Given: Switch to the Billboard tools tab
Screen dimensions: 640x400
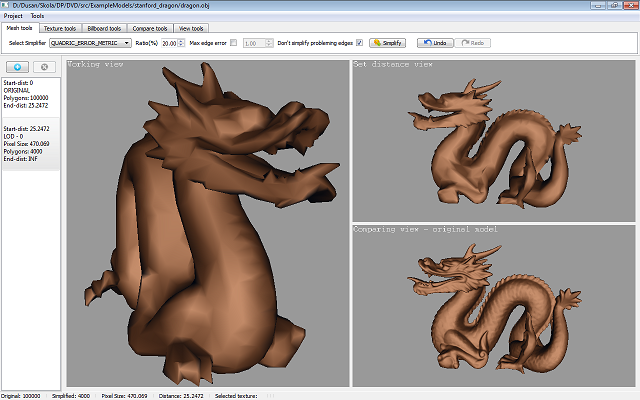Looking at the screenshot, I should pos(103,29).
